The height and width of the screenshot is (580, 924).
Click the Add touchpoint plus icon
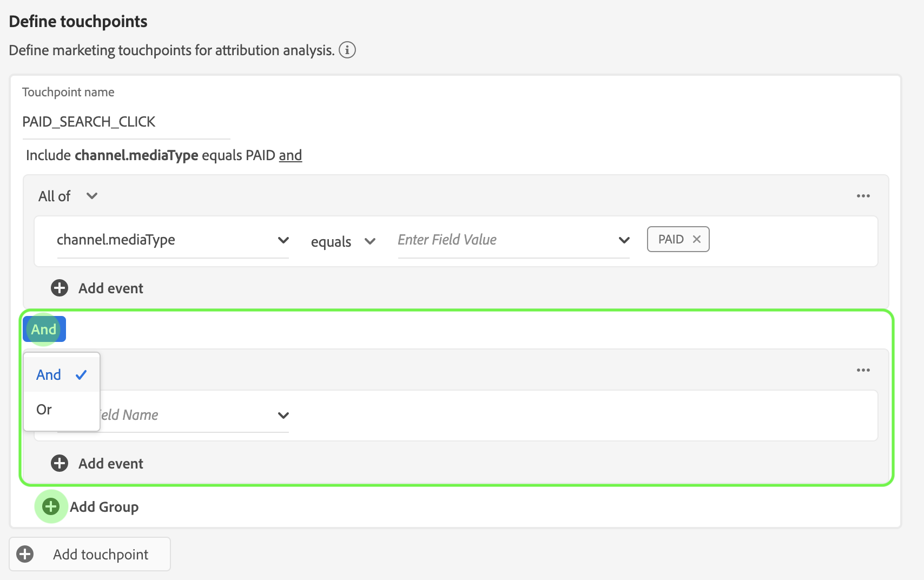click(25, 554)
